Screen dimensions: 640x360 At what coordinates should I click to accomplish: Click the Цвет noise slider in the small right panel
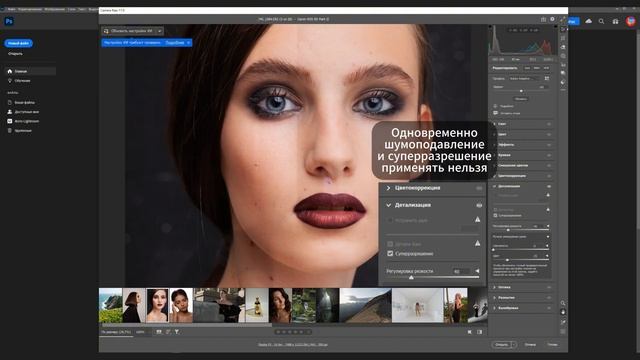click(x=521, y=260)
